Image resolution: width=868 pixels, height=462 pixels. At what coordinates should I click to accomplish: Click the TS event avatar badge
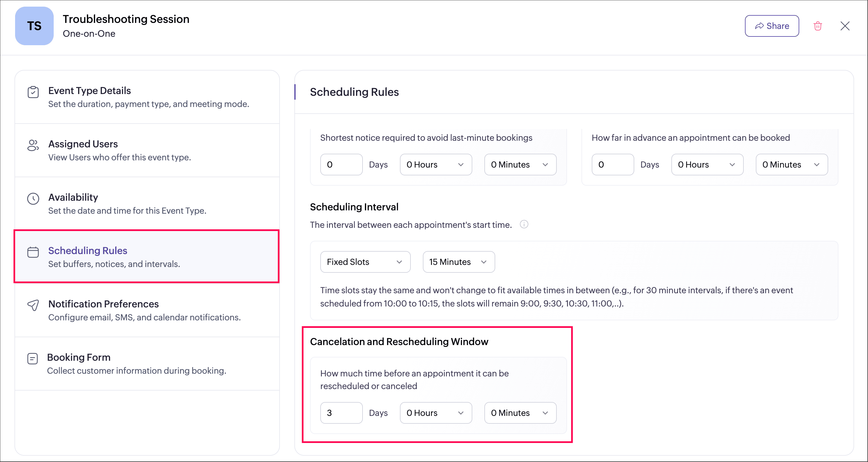tap(34, 26)
